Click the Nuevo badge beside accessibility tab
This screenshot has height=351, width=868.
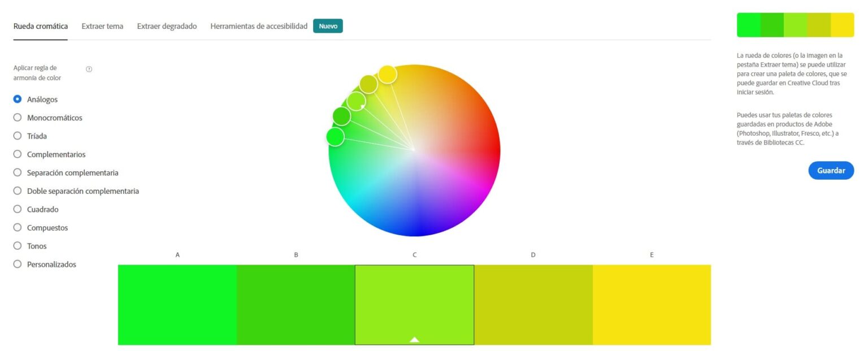[x=328, y=25]
